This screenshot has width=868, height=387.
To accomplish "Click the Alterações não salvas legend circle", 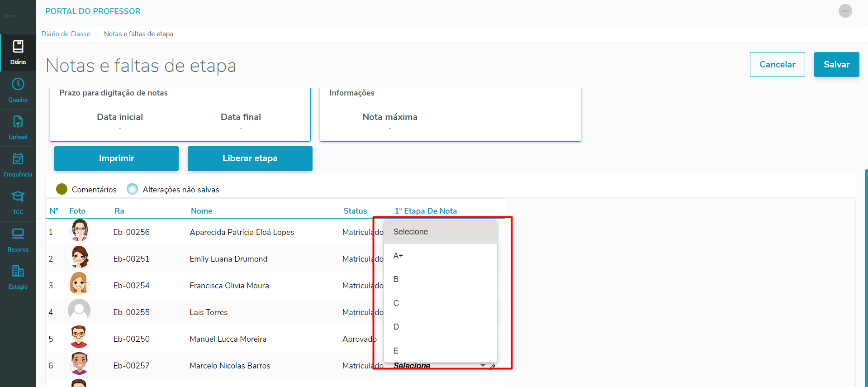I will point(133,189).
